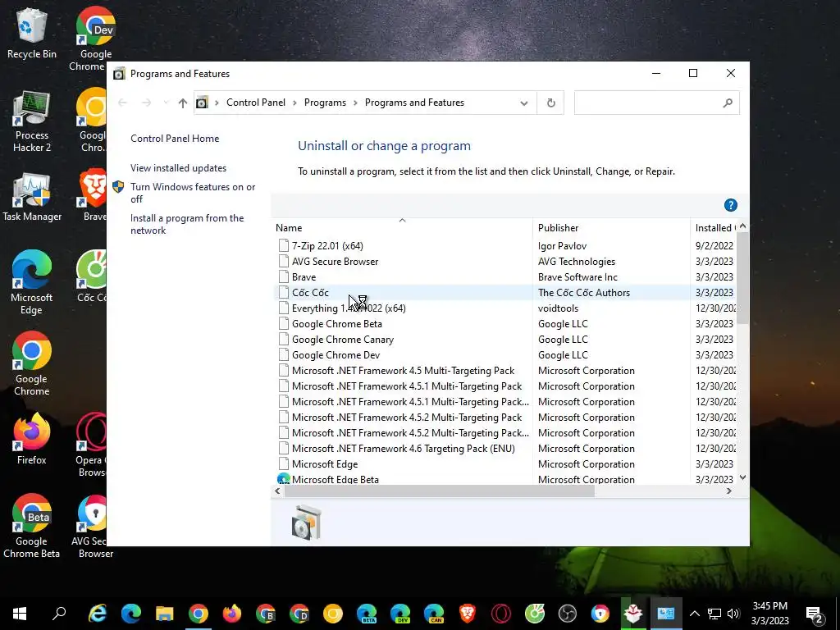Viewport: 840px width, 630px height.
Task: Open Google Chrome Beta desktop shortcut
Action: coord(32,526)
